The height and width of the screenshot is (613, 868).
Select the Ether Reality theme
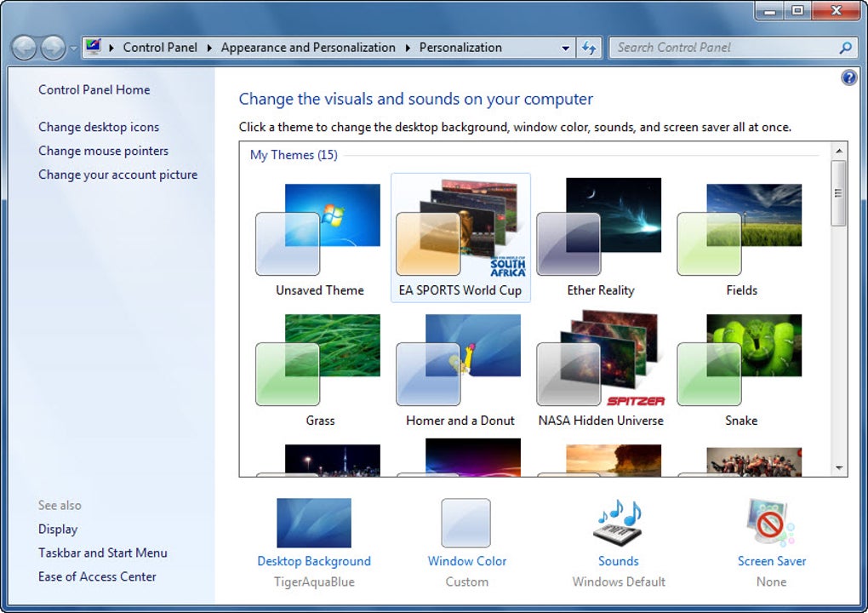(x=601, y=238)
